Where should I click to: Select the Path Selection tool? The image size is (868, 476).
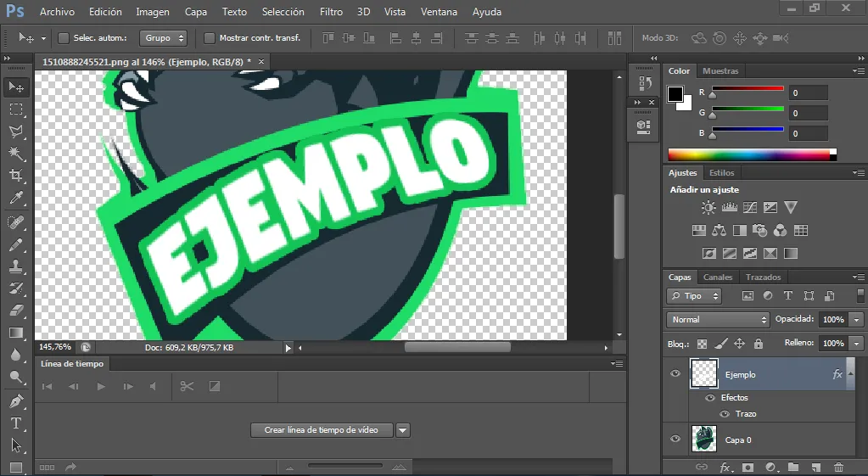coord(16,445)
